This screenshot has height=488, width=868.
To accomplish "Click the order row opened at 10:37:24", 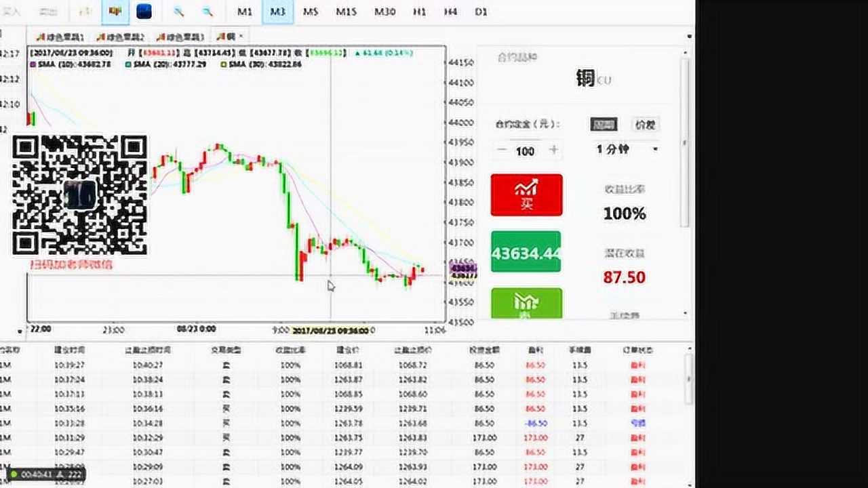I will [x=342, y=380].
